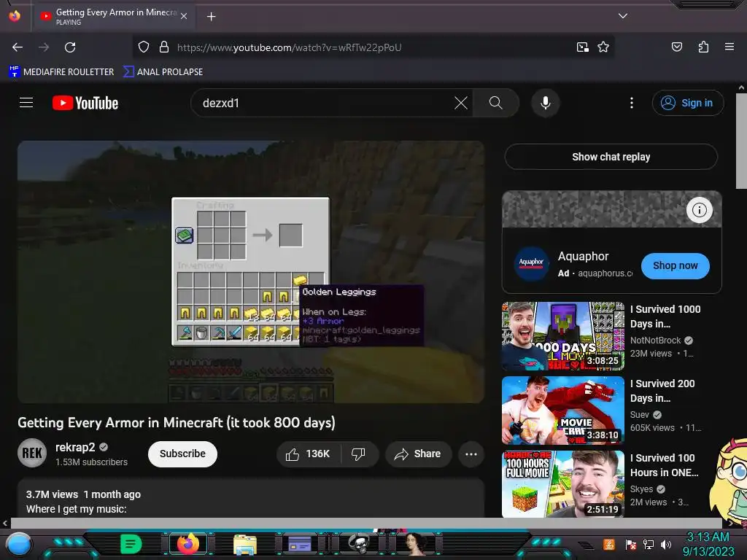Open File Explorer from the taskbar
Image resolution: width=747 pixels, height=560 pixels.
245,545
